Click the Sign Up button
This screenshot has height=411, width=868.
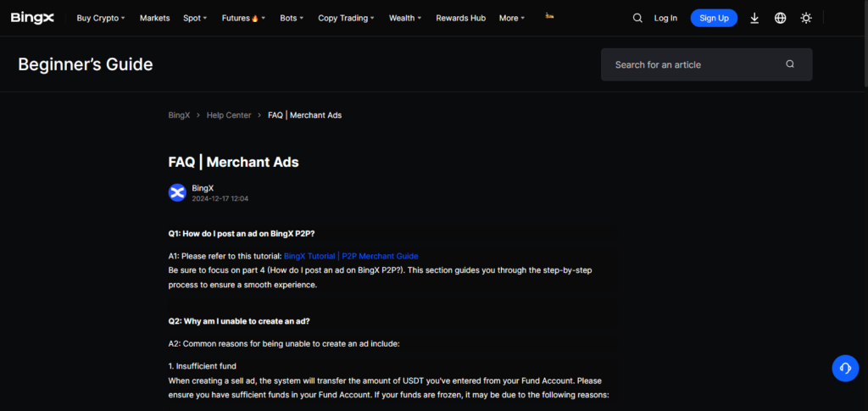714,18
